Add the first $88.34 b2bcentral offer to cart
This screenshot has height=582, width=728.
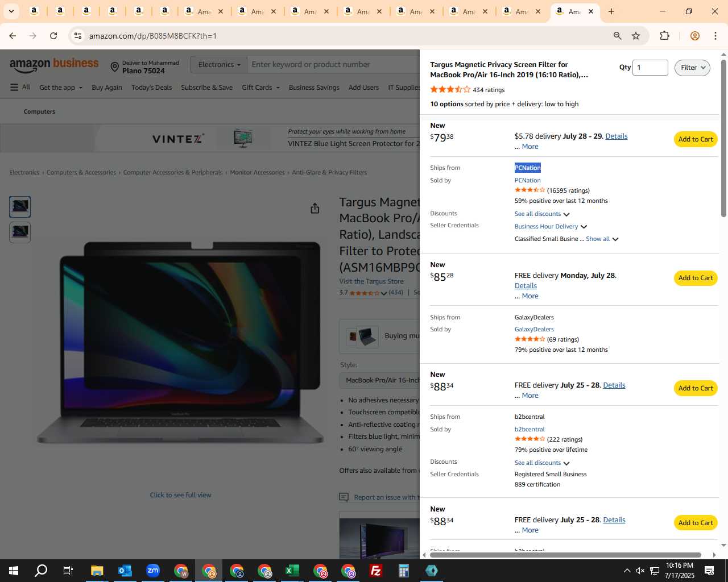click(x=696, y=388)
